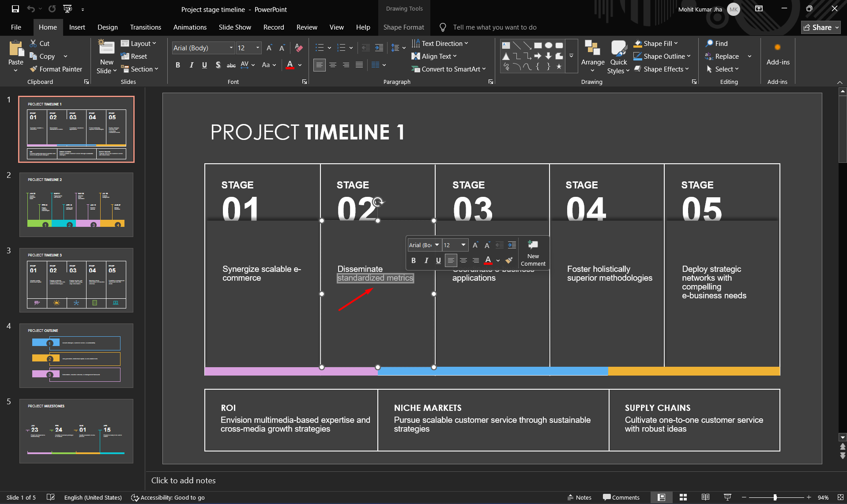Start Slide Show from status bar

coord(727,497)
